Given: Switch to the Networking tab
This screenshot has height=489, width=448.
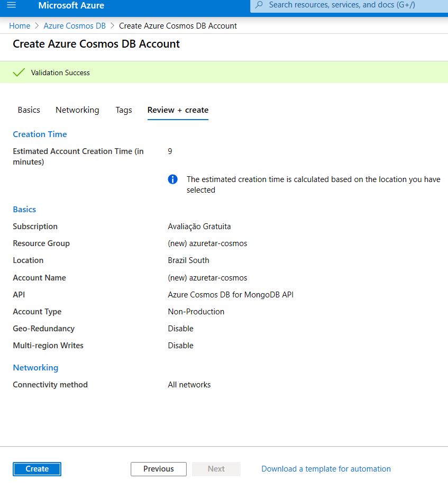Looking at the screenshot, I should click(77, 110).
